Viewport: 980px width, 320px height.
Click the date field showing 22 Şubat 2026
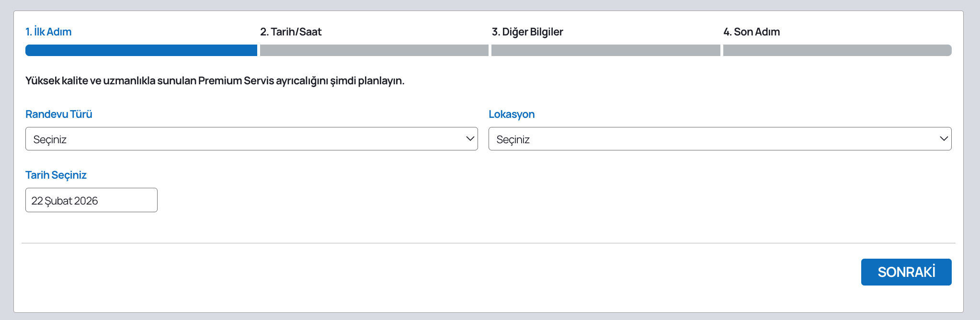(91, 200)
